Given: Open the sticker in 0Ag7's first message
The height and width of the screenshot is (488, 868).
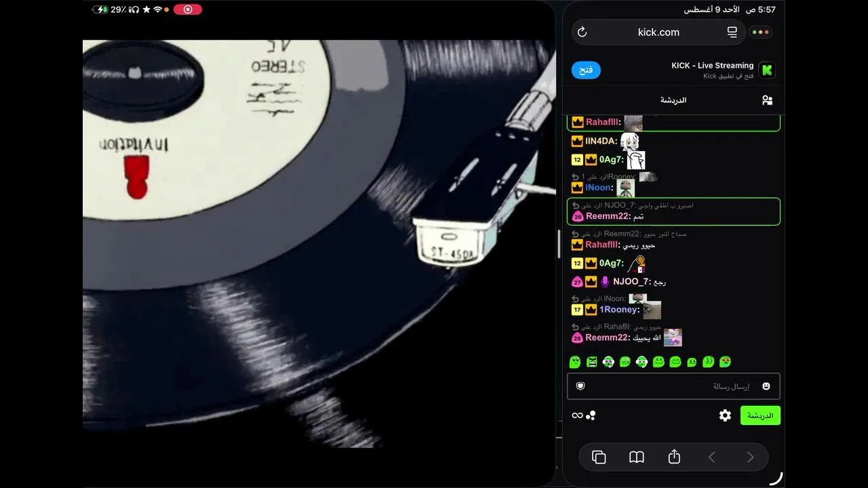Looking at the screenshot, I should (x=636, y=160).
